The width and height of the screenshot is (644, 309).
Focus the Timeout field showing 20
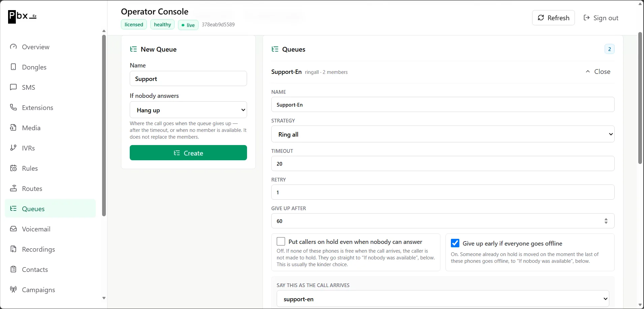(443, 164)
